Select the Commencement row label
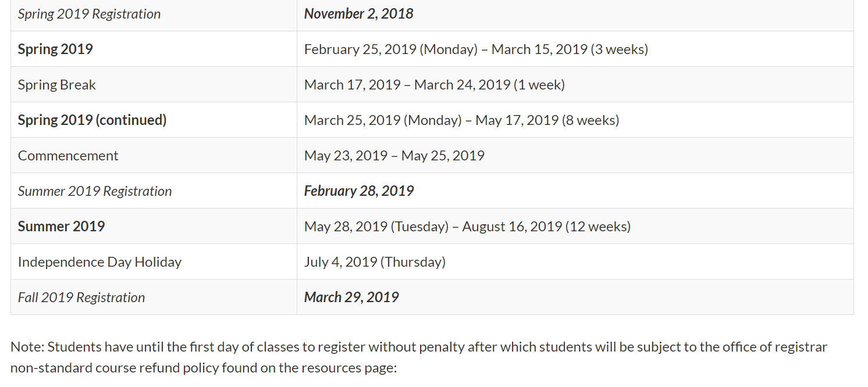Image resolution: width=868 pixels, height=387 pixels. pos(68,156)
